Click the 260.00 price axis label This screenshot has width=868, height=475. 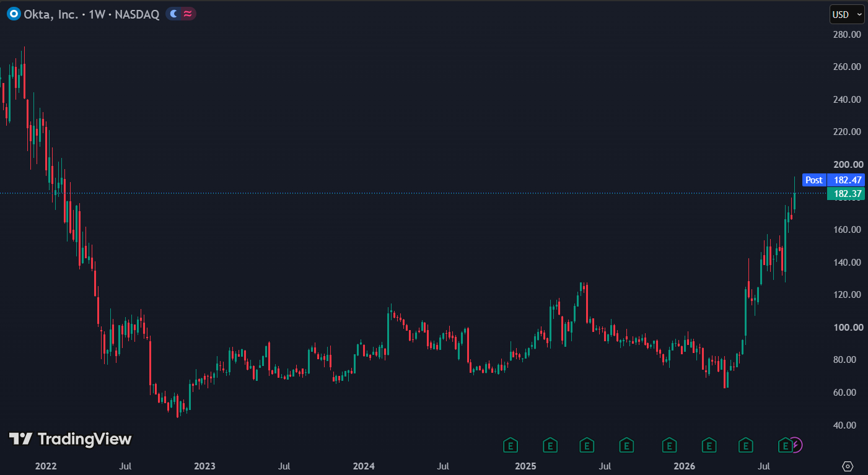848,67
